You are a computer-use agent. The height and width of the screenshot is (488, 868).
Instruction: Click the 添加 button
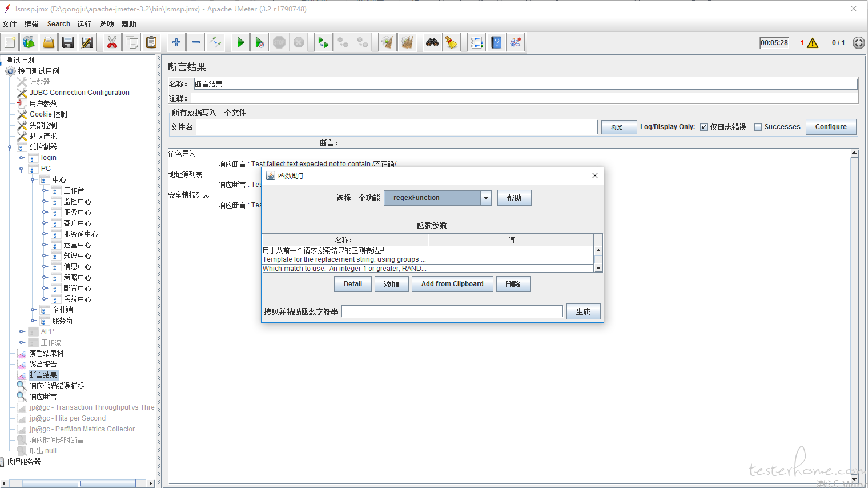click(x=391, y=284)
